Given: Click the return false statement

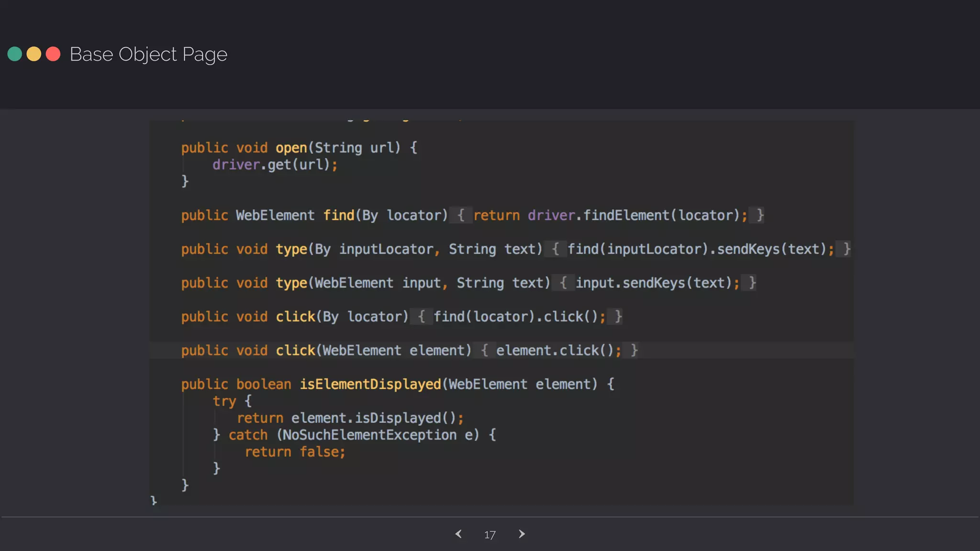Looking at the screenshot, I should [x=295, y=452].
